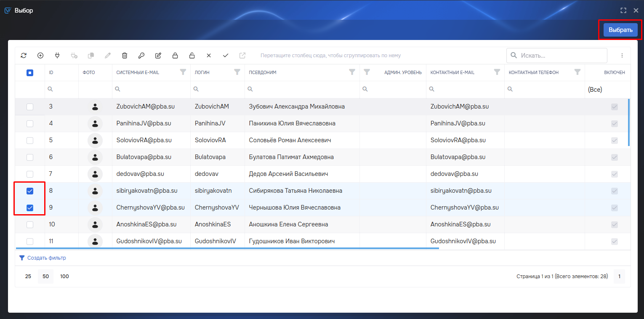
Task: Go to page 1 button
Action: (x=619, y=276)
